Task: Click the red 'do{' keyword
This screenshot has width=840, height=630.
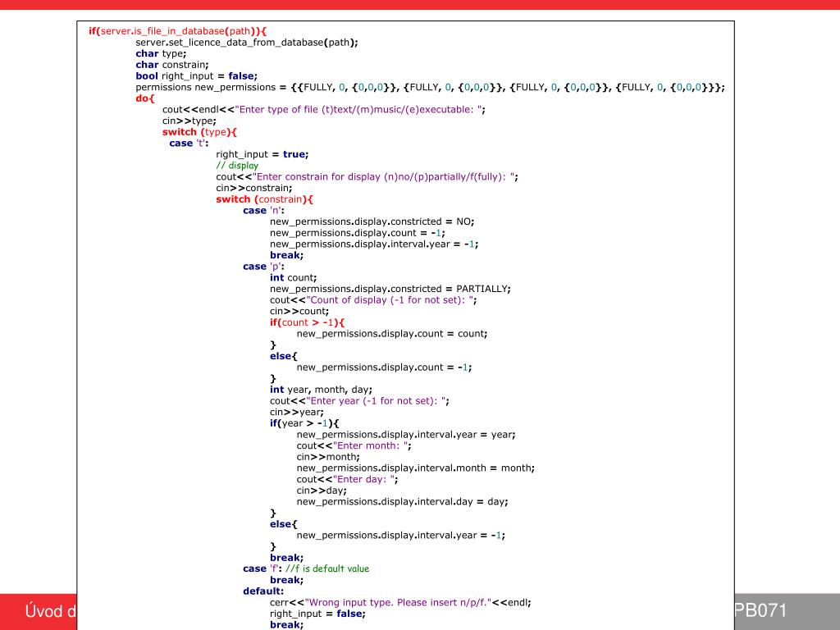Action: [144, 98]
